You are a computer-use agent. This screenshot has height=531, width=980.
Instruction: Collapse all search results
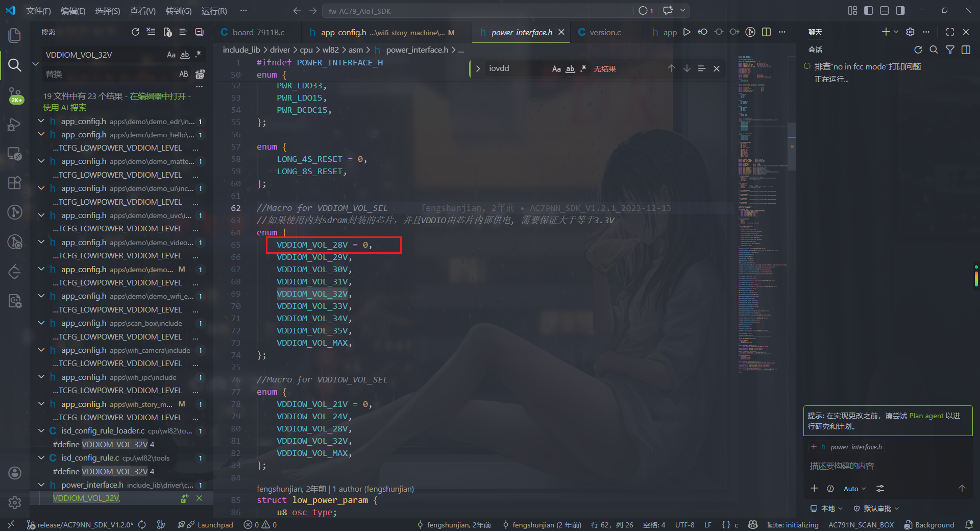point(199,32)
